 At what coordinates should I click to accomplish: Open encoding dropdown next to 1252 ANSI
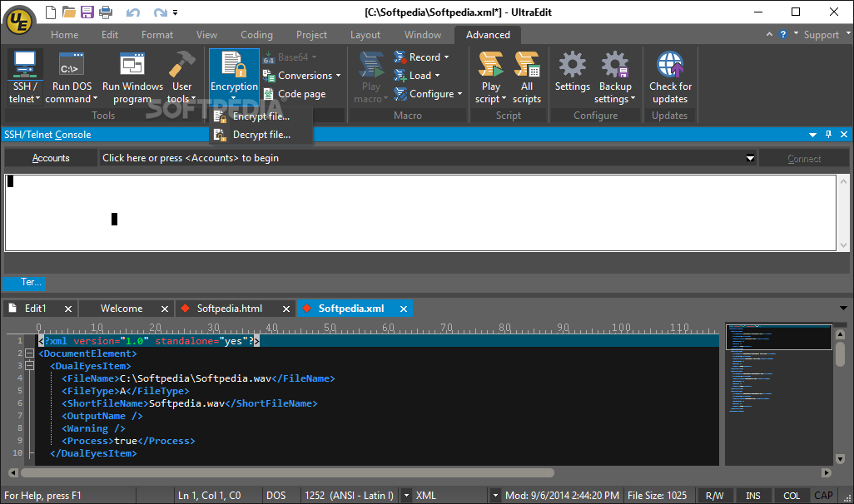[x=405, y=496]
